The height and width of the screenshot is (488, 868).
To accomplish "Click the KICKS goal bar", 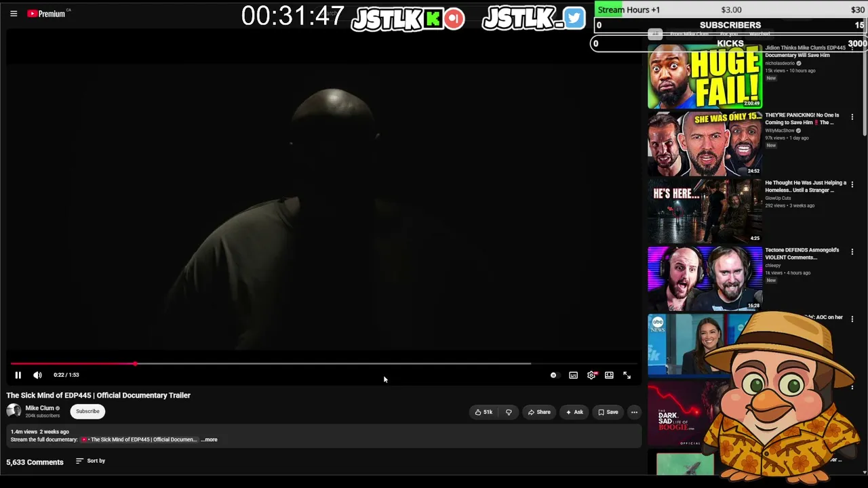I will point(730,43).
